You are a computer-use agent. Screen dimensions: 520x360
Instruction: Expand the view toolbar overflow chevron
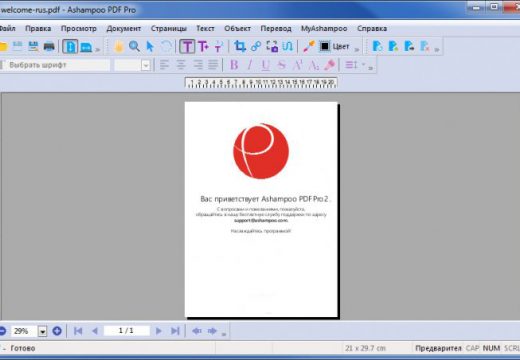[97, 50]
